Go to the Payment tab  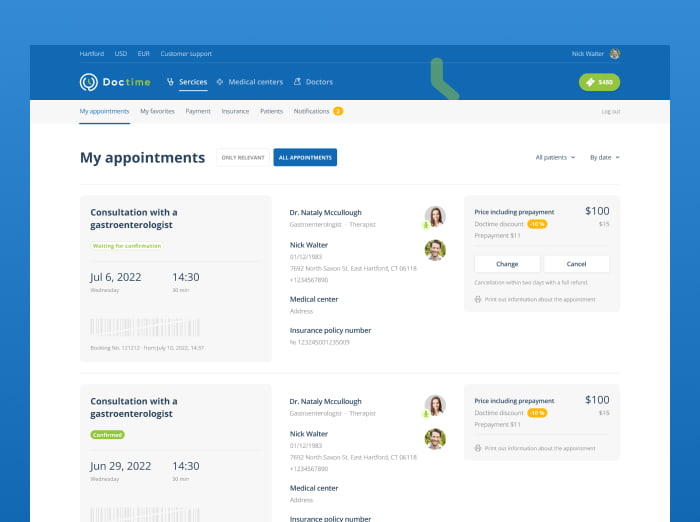198,111
